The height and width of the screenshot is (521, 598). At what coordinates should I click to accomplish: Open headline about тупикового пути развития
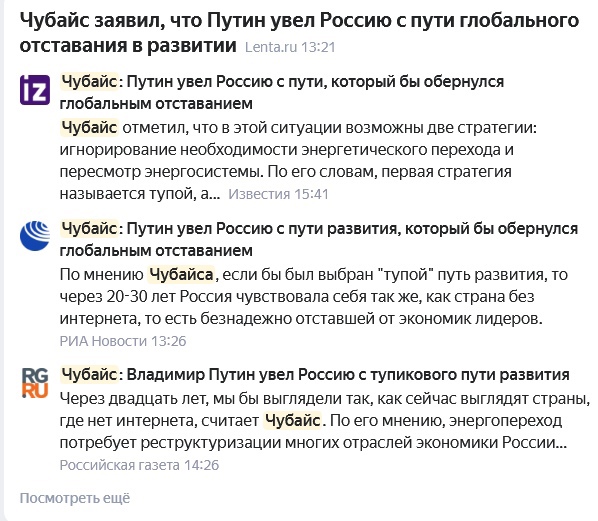pyautogui.click(x=315, y=375)
